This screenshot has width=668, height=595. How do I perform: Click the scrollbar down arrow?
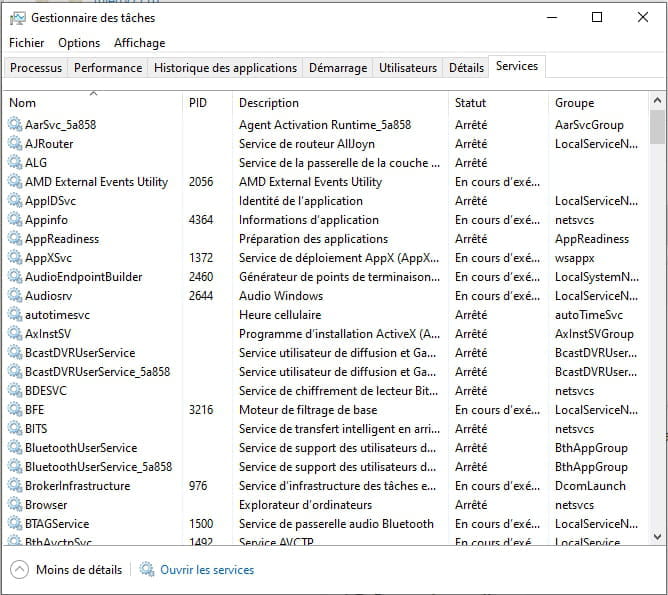657,536
